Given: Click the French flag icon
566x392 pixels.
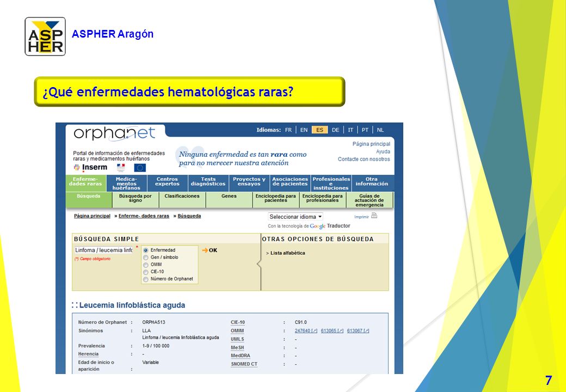Looking at the screenshot, I should click(121, 168).
